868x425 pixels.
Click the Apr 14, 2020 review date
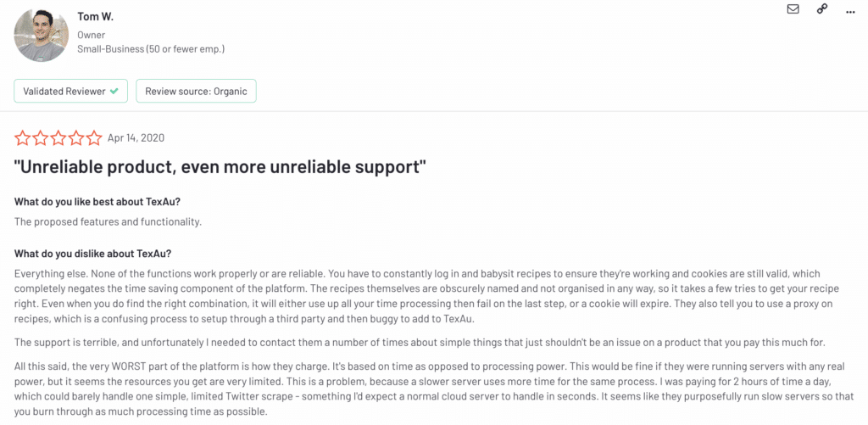(x=136, y=138)
